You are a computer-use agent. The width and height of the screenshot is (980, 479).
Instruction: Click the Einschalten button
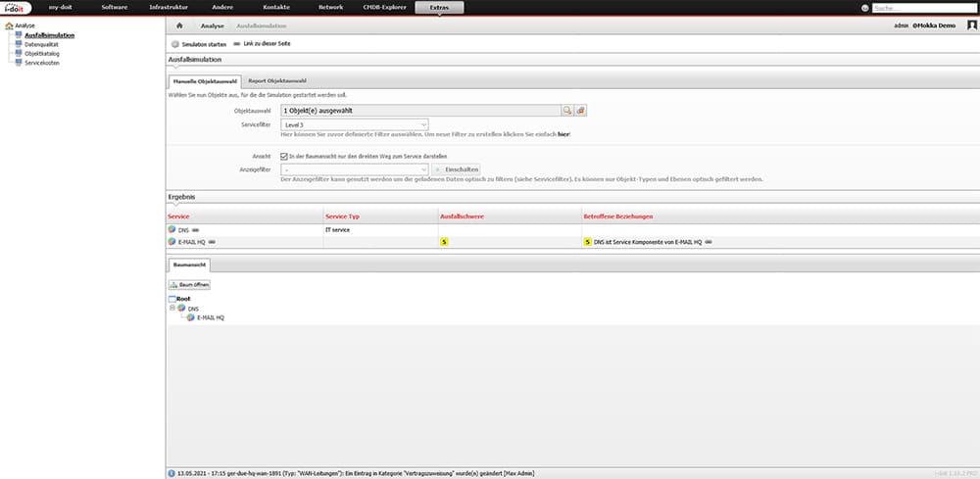[x=456, y=169]
